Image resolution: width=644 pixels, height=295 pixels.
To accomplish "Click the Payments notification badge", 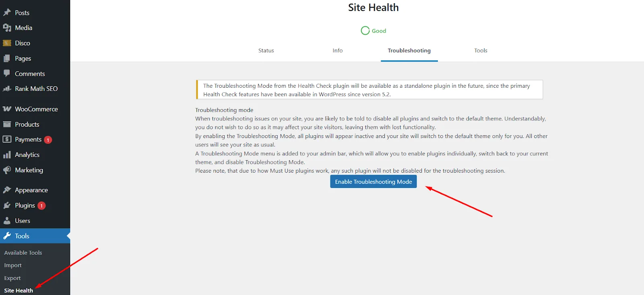I will coord(48,140).
